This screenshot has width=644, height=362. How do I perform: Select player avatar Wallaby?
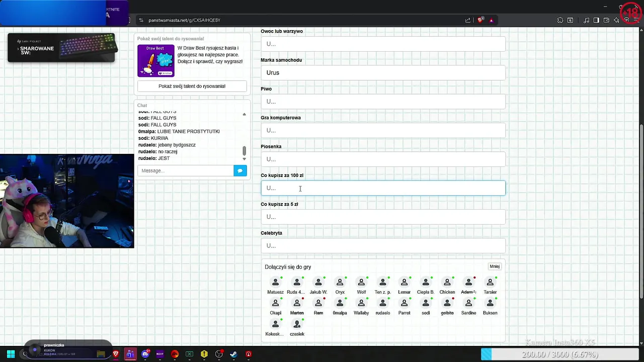[x=361, y=303]
